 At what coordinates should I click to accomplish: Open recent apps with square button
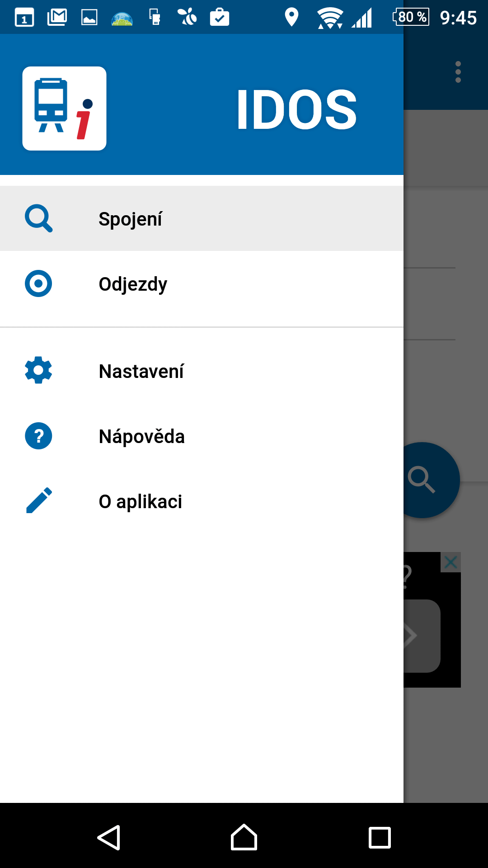point(380,838)
